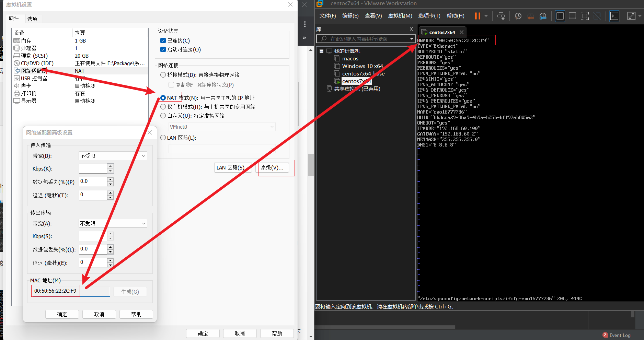The width and height of the screenshot is (644, 340).
Task: Take a snapshot of this virtual machine
Action: point(518,16)
